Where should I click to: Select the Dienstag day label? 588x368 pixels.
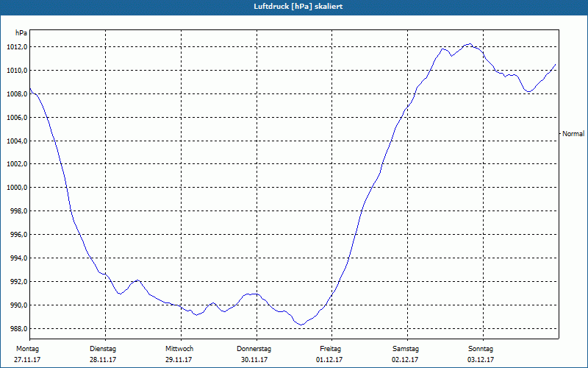pos(103,349)
